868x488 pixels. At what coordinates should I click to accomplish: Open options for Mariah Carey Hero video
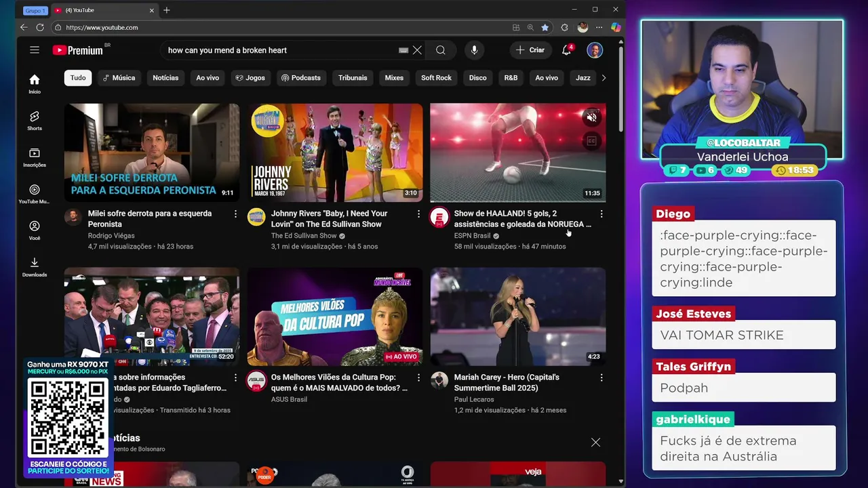[x=601, y=378]
